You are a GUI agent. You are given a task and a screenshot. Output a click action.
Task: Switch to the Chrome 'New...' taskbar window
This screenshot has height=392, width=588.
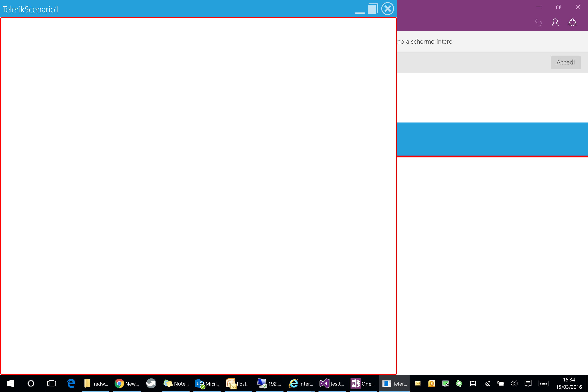click(127, 383)
